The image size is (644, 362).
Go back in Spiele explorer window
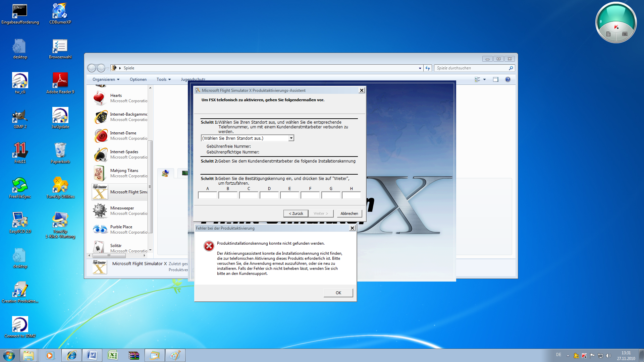[x=92, y=68]
